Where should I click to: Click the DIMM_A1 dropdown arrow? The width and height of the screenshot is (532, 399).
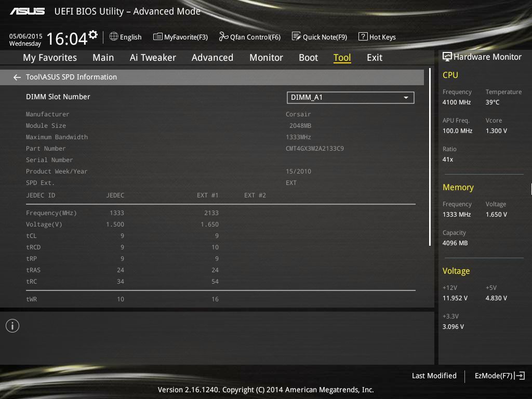pos(406,98)
